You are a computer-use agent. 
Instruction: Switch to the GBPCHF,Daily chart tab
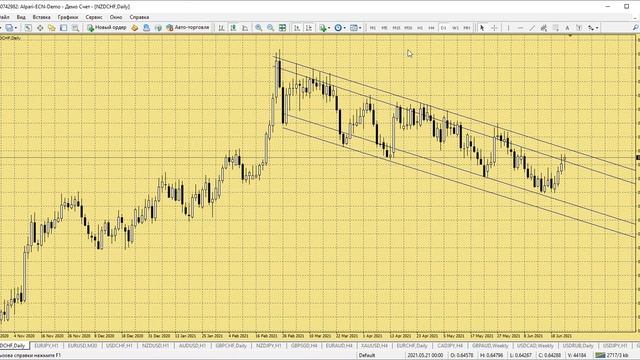pos(231,346)
